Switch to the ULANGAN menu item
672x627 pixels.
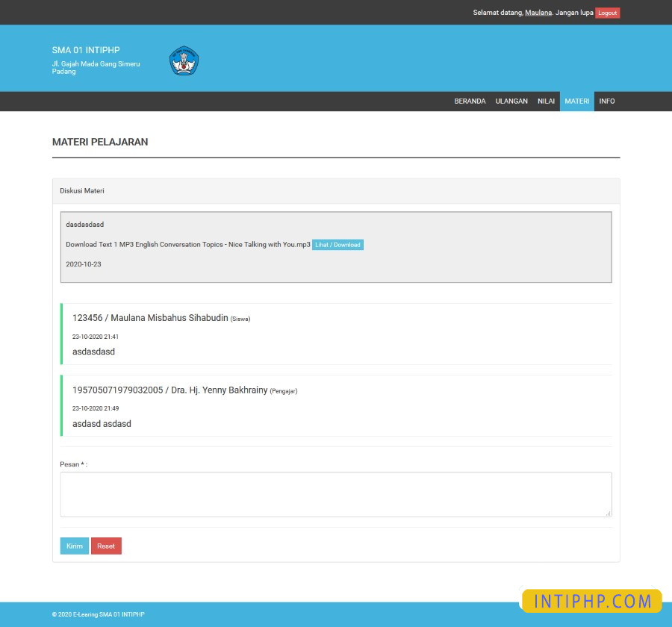tap(512, 101)
